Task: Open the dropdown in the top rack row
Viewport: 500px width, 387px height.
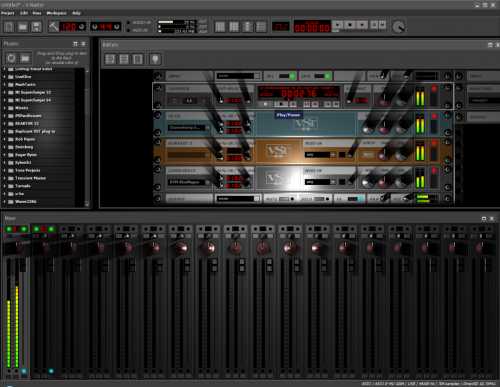Action: pyautogui.click(x=238, y=76)
